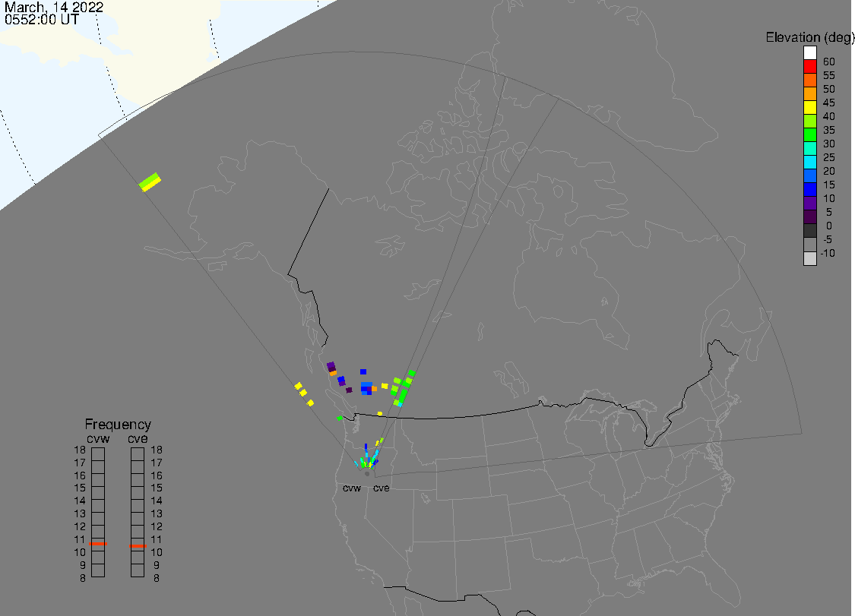Click the "30" label on the elevation legend
Viewport: 855px width, 616px height.
829,144
